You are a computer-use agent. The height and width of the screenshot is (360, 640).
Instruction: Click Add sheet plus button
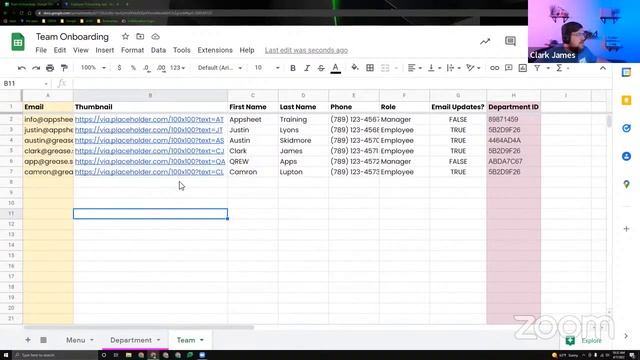(28, 340)
